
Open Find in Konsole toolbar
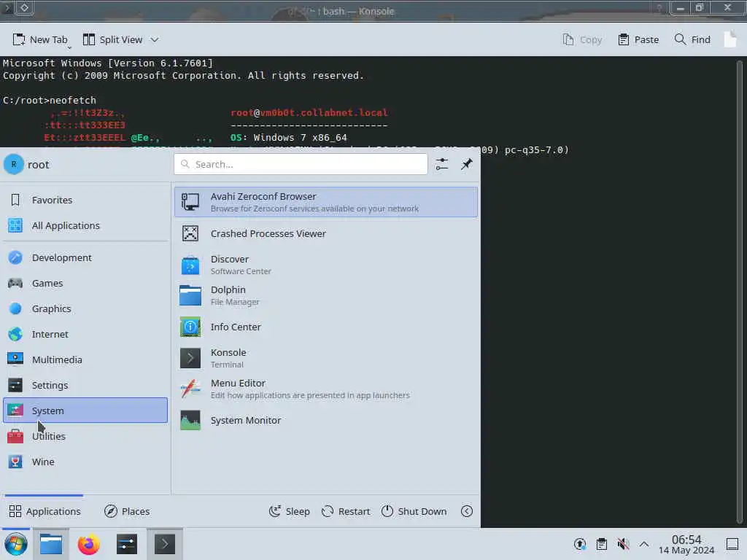point(693,39)
